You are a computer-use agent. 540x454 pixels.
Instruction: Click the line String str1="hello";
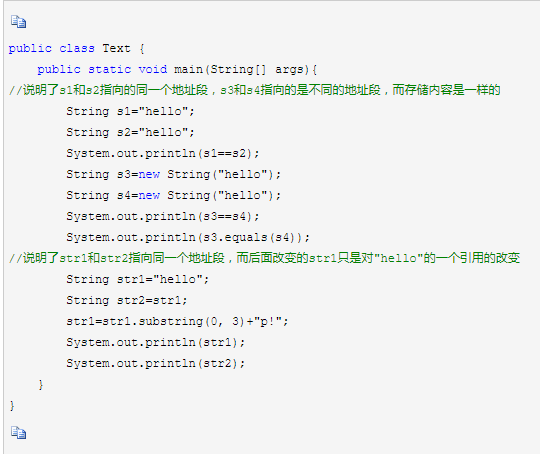coord(138,279)
